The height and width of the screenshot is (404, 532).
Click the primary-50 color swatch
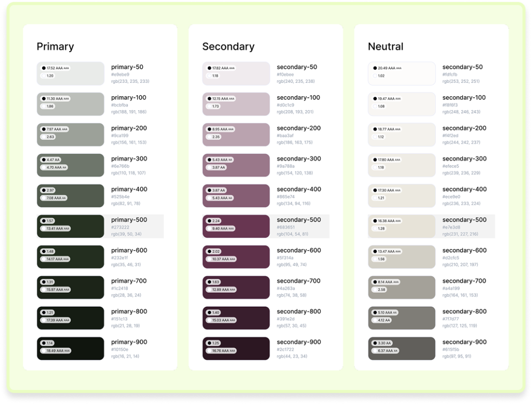71,73
